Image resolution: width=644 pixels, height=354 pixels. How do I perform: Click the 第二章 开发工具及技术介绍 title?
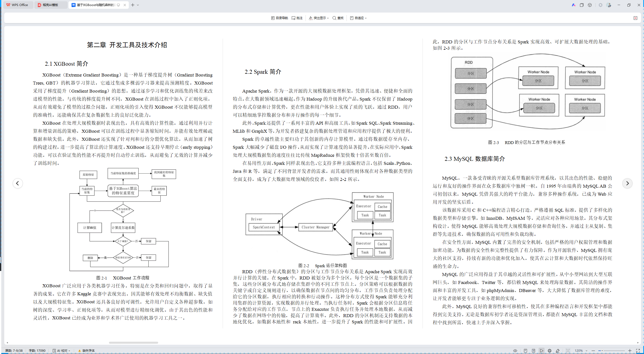coord(127,45)
